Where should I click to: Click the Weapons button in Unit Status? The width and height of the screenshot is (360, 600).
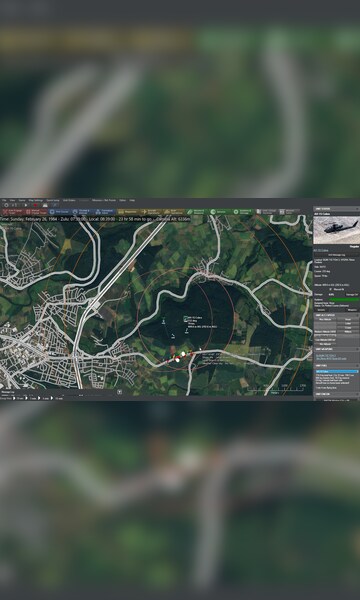pos(352,310)
